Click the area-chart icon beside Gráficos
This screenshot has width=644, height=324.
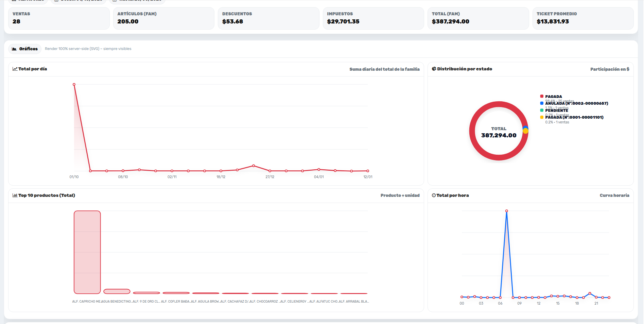pyautogui.click(x=14, y=49)
